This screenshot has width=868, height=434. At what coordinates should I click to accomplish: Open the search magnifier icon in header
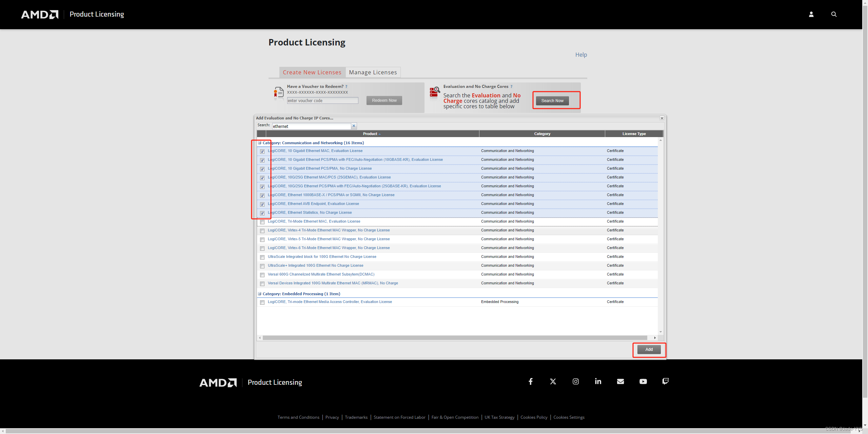point(834,14)
